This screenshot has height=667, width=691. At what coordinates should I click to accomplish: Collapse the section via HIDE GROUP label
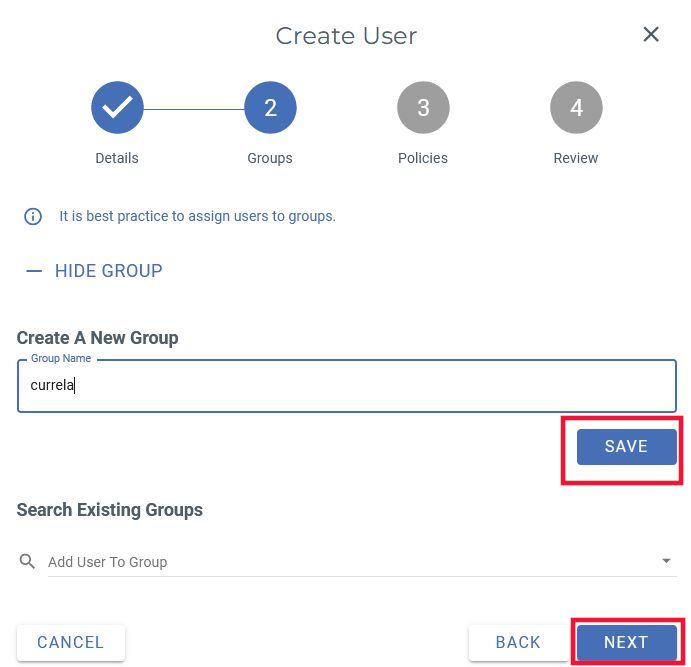click(108, 271)
